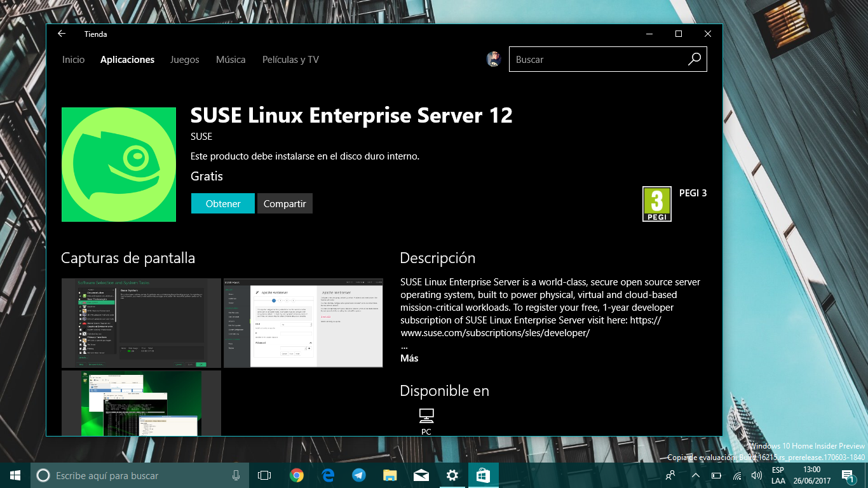Open Microsoft Edge from the taskbar
The image size is (868, 488).
pyautogui.click(x=329, y=475)
